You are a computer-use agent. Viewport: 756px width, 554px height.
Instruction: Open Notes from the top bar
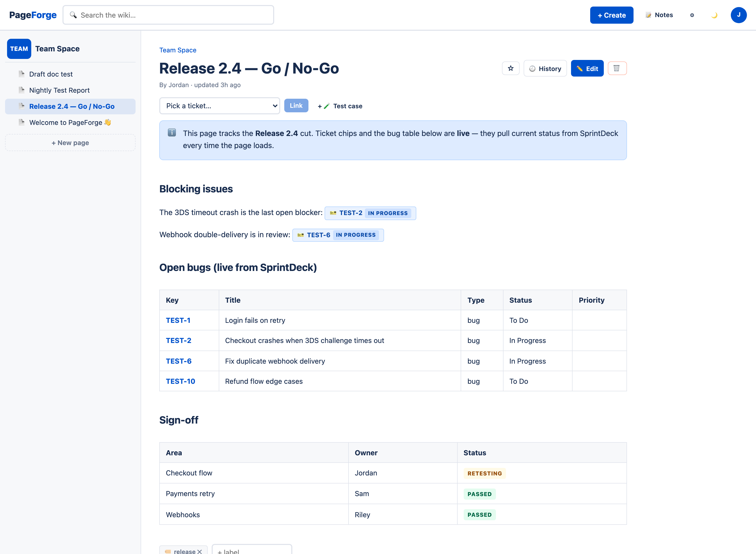659,15
